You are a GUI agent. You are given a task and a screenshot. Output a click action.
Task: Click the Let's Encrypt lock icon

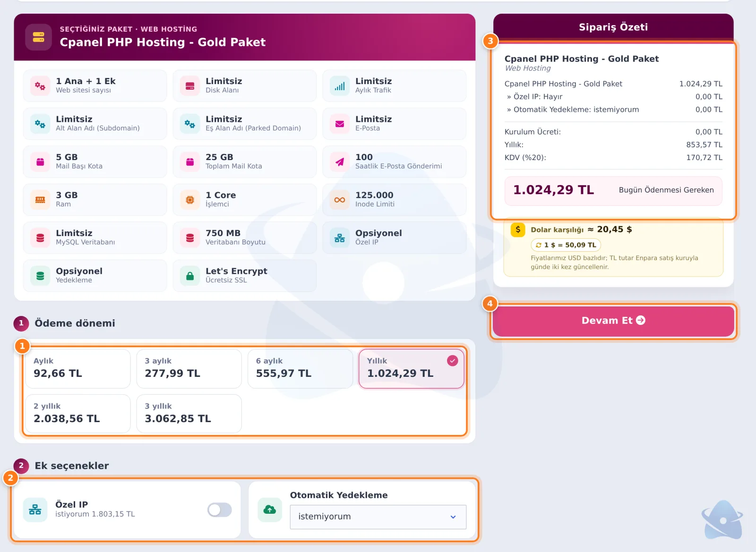point(190,276)
